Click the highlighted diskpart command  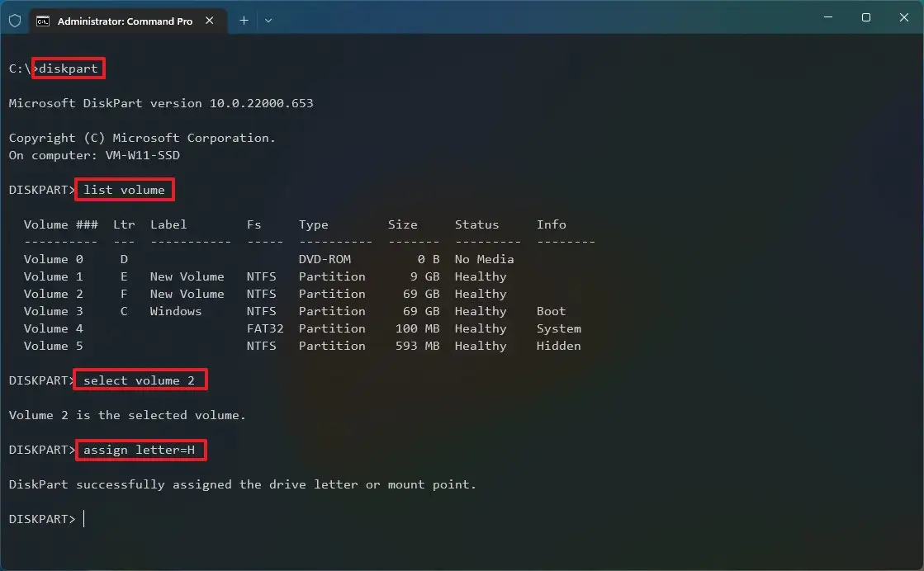(68, 68)
